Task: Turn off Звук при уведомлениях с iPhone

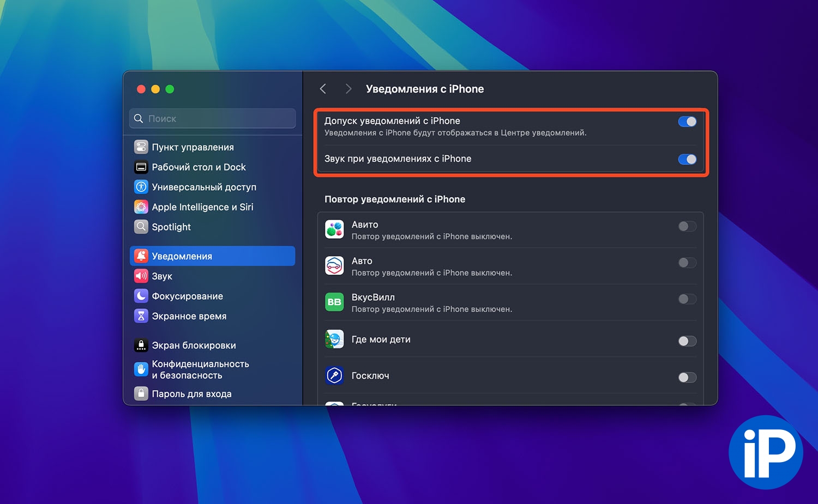Action: pos(687,159)
